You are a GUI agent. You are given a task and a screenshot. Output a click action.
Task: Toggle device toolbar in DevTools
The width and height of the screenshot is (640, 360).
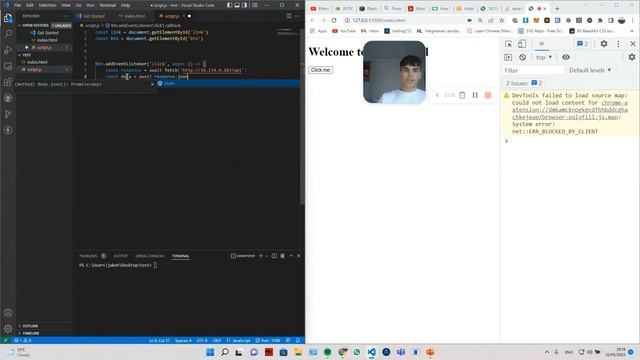click(522, 44)
